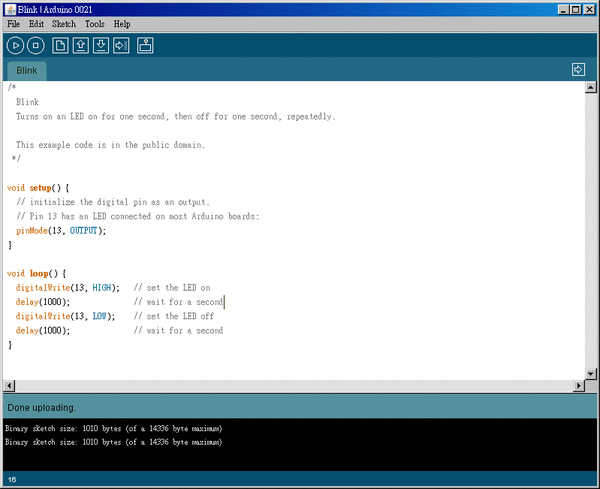The image size is (600, 489).
Task: Click comment 'This example code is in the public domain.'
Action: [110, 145]
